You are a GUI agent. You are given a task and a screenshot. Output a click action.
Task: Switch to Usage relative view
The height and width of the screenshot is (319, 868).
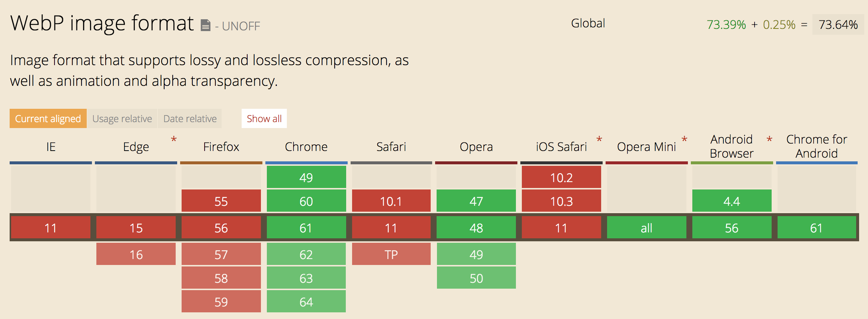122,118
